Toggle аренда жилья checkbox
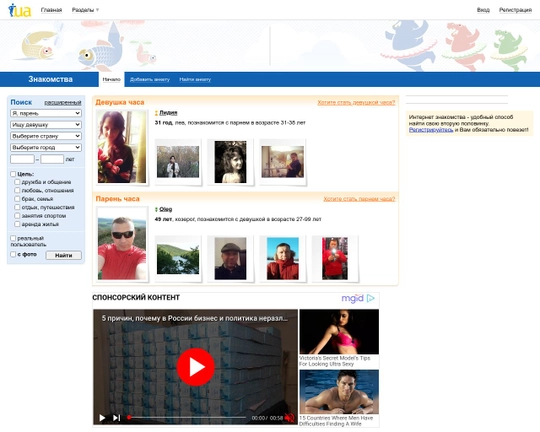Viewport: 540px width, 432px height. coord(17,224)
